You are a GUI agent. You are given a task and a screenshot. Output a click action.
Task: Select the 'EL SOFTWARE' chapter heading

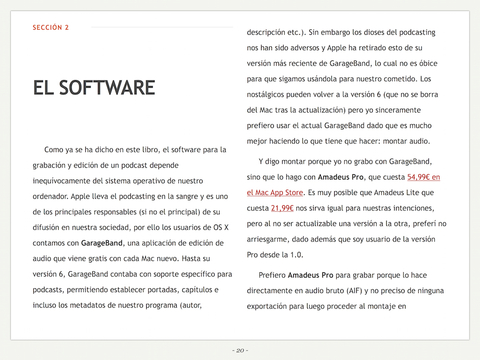click(x=94, y=88)
